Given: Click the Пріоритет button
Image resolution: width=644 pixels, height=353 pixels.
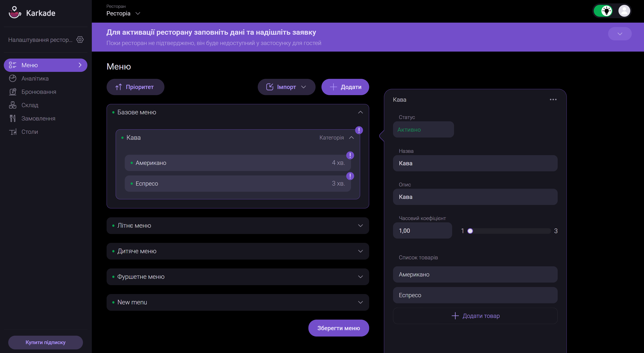Looking at the screenshot, I should [135, 87].
